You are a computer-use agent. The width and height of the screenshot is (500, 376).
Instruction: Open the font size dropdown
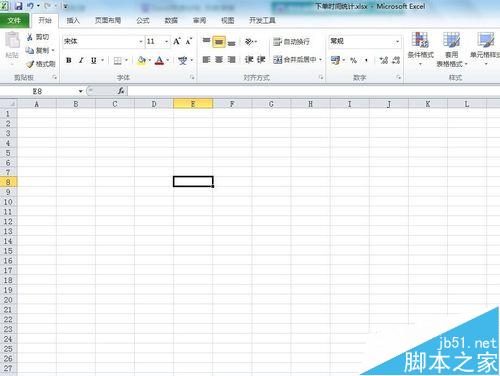click(166, 42)
